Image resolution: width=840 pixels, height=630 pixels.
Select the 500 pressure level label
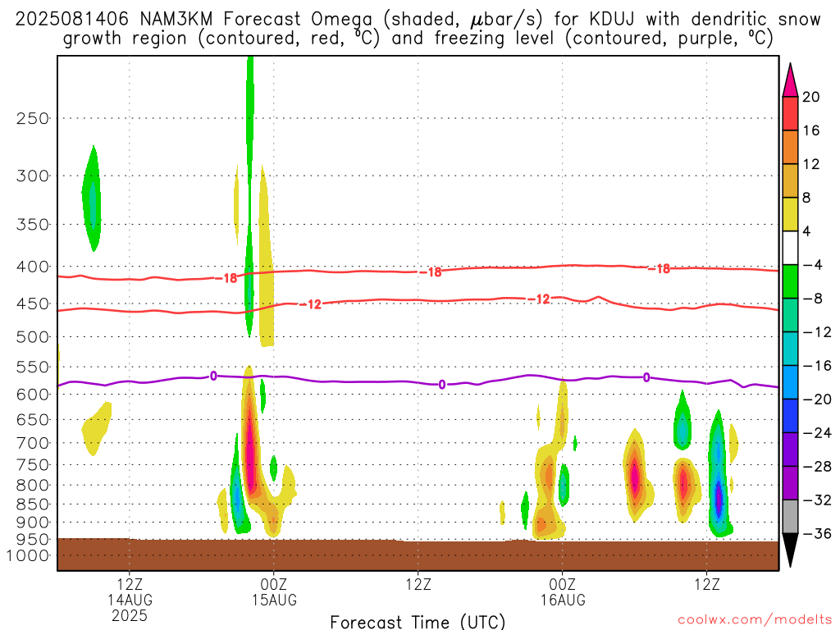[x=33, y=337]
